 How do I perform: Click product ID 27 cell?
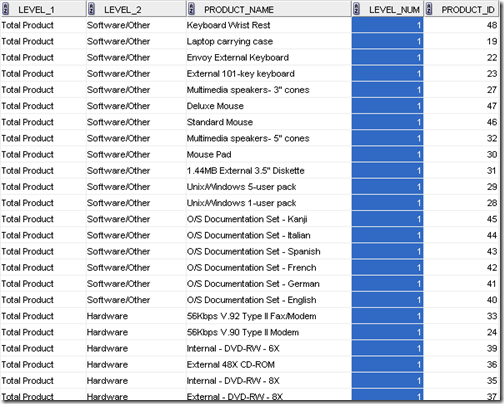(461, 90)
